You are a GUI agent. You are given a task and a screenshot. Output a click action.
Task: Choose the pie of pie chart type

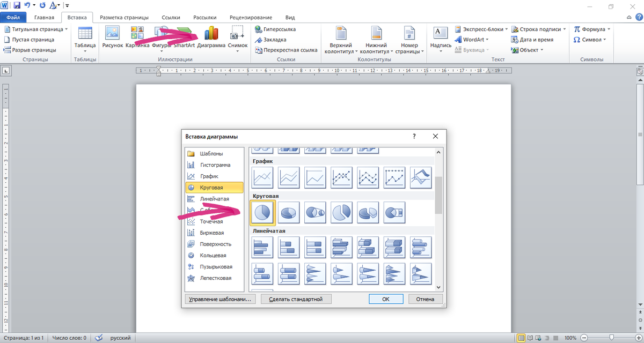tap(315, 212)
